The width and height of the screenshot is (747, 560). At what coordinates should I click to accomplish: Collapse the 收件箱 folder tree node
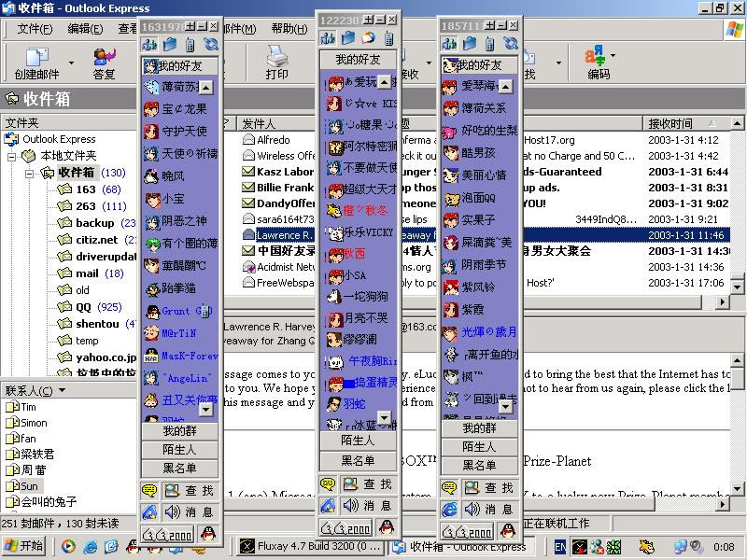pos(29,174)
